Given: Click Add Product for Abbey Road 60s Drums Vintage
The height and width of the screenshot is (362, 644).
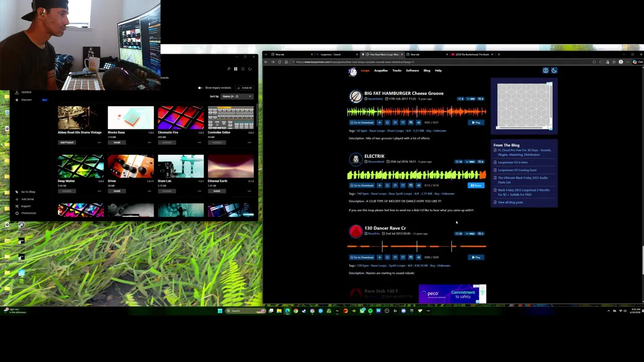Looking at the screenshot, I should point(67,142).
